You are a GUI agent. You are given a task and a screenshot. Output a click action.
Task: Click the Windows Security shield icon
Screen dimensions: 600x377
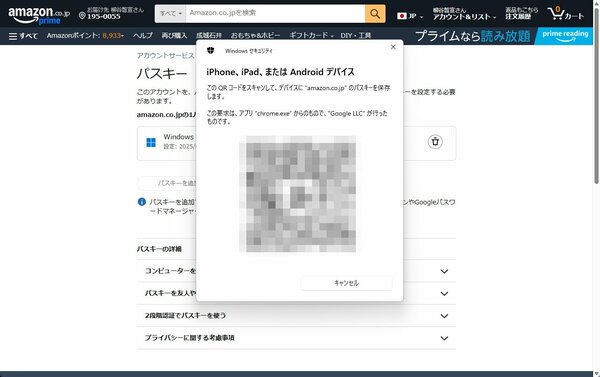(x=210, y=50)
